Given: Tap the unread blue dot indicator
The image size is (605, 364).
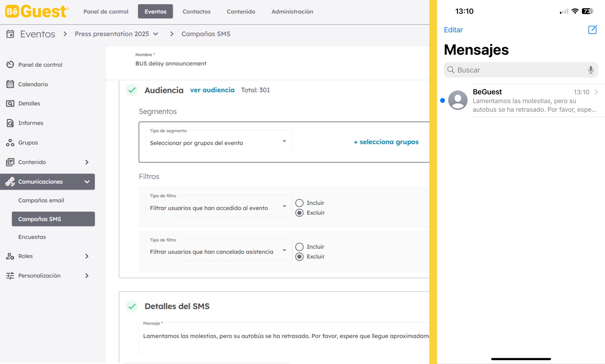Looking at the screenshot, I should click(x=443, y=100).
